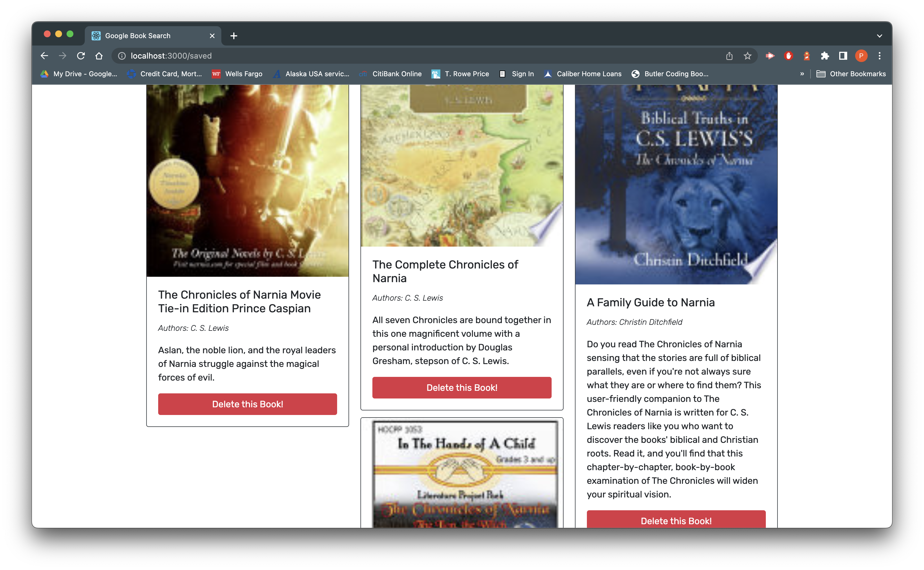Close the Google Book Search tab
This screenshot has width=924, height=570.
[x=212, y=36]
